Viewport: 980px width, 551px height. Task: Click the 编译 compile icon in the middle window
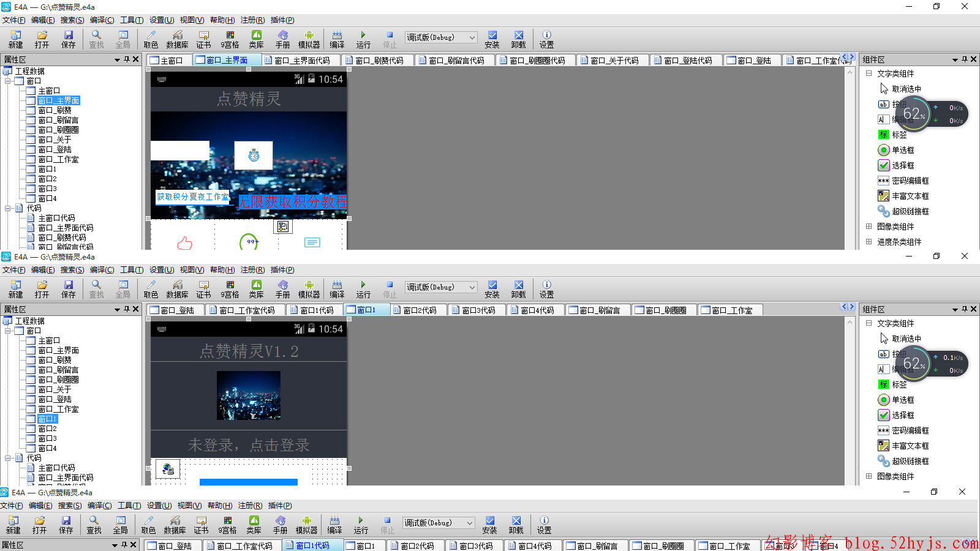click(x=337, y=289)
